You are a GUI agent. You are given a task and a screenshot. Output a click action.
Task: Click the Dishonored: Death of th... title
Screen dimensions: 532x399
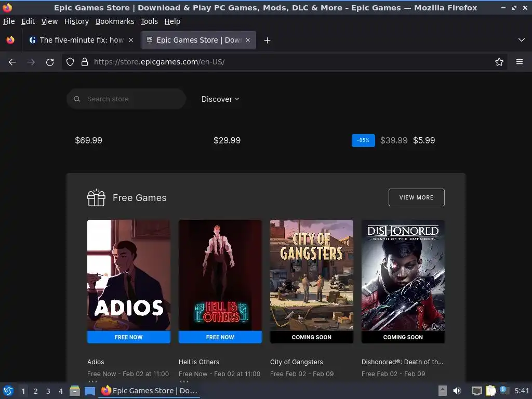(403, 362)
